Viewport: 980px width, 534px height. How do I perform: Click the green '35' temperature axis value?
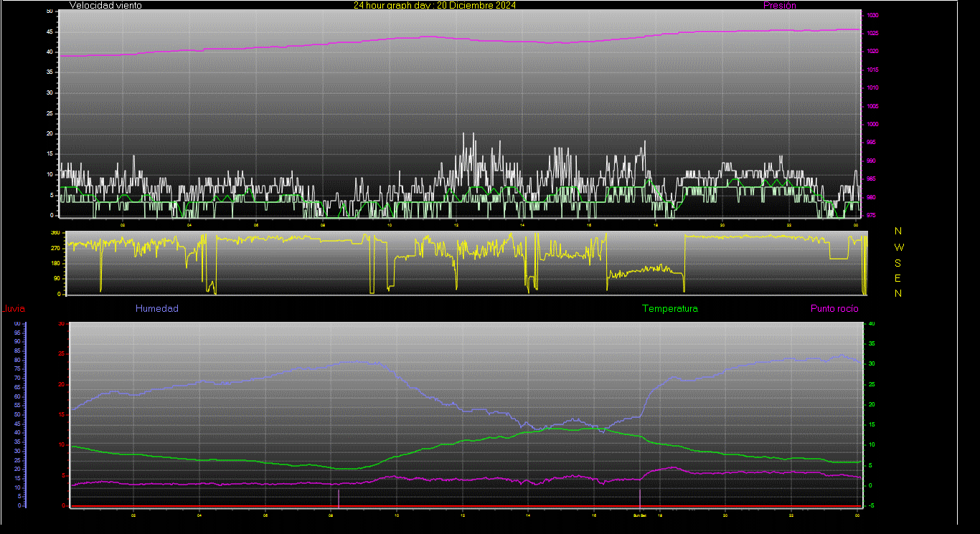[x=872, y=343]
